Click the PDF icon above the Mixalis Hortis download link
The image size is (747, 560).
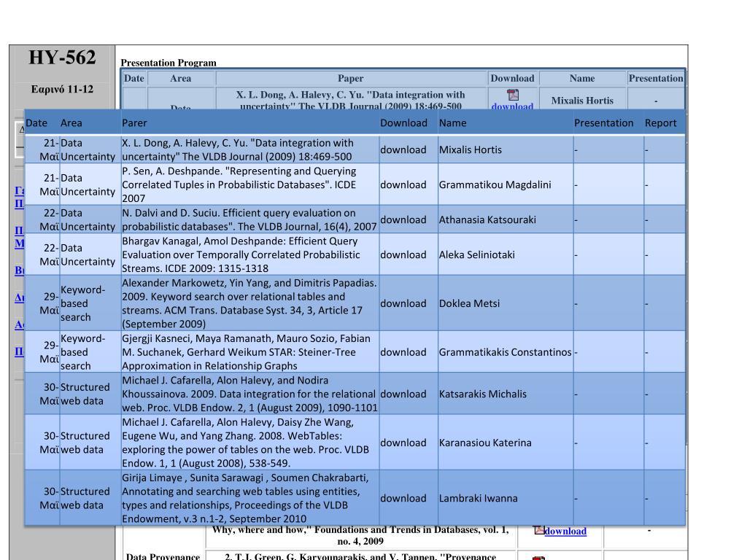click(513, 95)
